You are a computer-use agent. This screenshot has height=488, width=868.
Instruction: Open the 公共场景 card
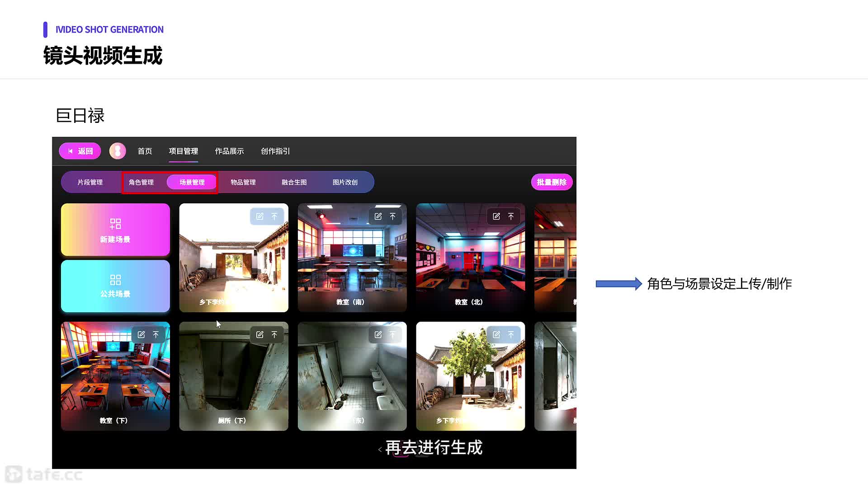(115, 286)
